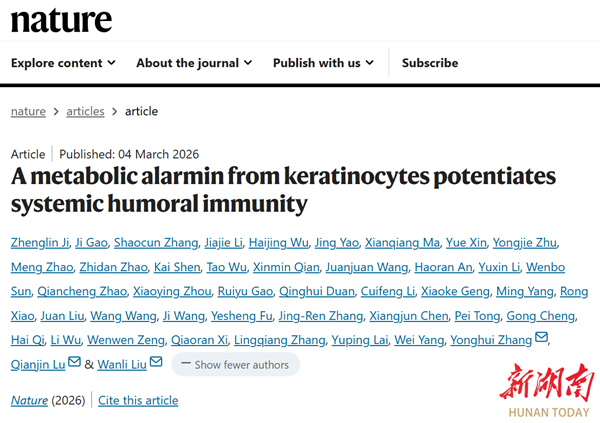Open the 'articles' breadcrumb link
600x423 pixels.
[x=85, y=111]
